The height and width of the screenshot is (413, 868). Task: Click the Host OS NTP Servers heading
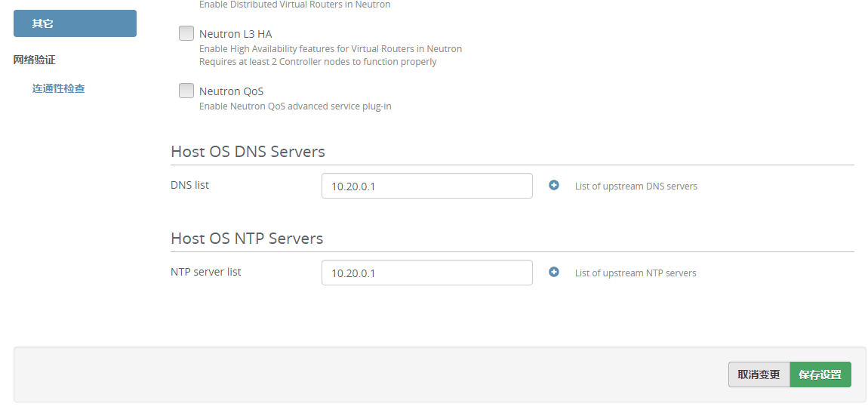[247, 239]
